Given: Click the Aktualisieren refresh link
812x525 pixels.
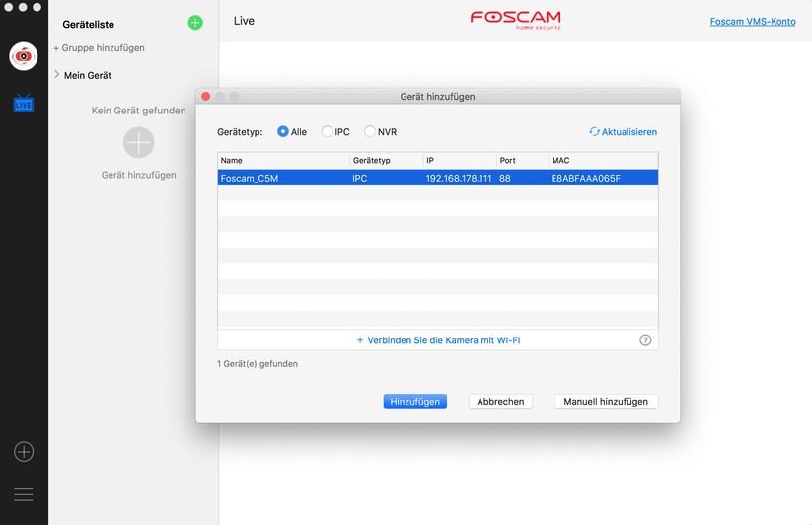Looking at the screenshot, I should pos(623,132).
